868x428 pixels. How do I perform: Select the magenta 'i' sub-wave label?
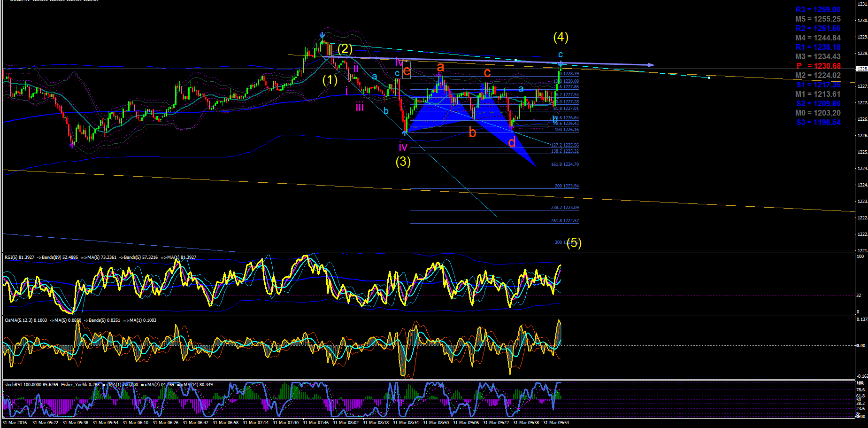[x=346, y=91]
